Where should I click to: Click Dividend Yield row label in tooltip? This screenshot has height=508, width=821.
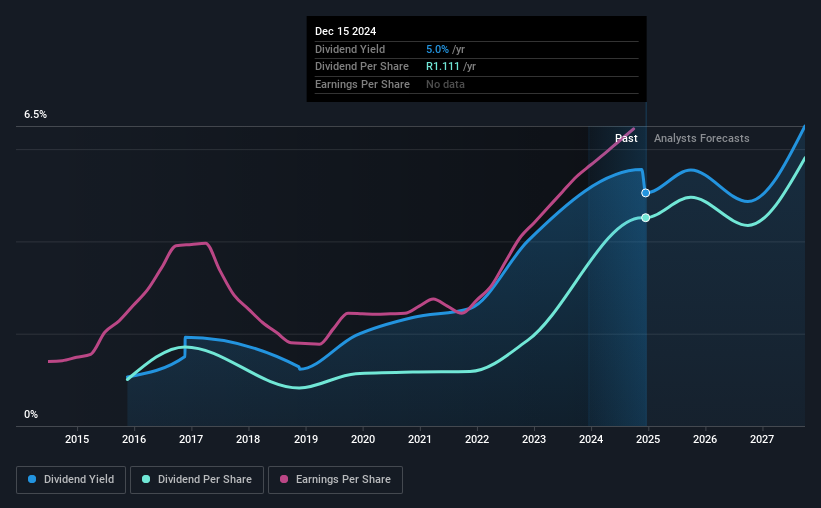350,49
